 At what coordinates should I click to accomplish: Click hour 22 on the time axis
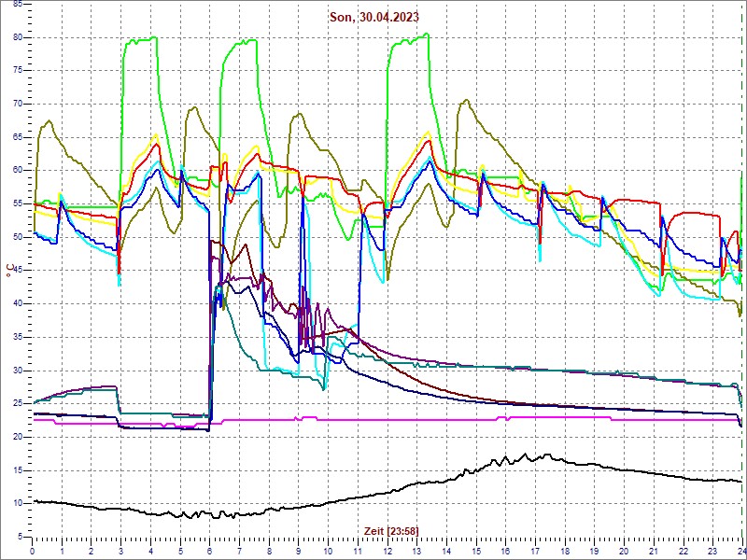(x=683, y=551)
